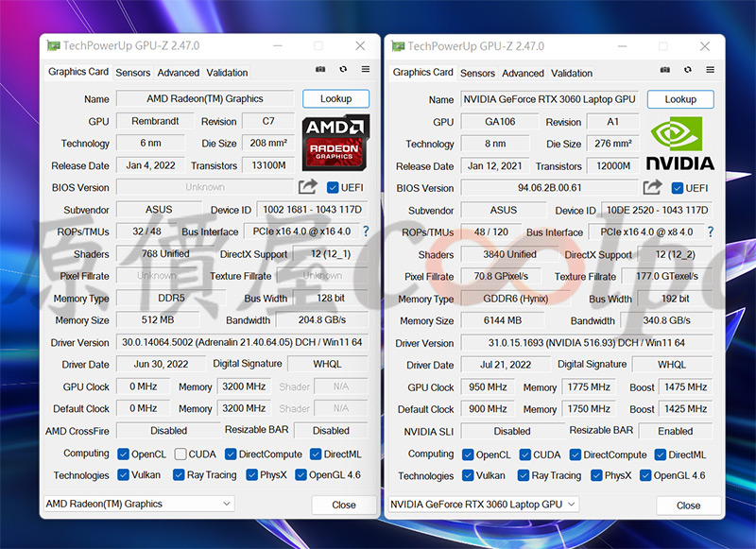Switch to Validation tab in NVIDIA window
Image resolution: width=756 pixels, height=549 pixels.
572,74
